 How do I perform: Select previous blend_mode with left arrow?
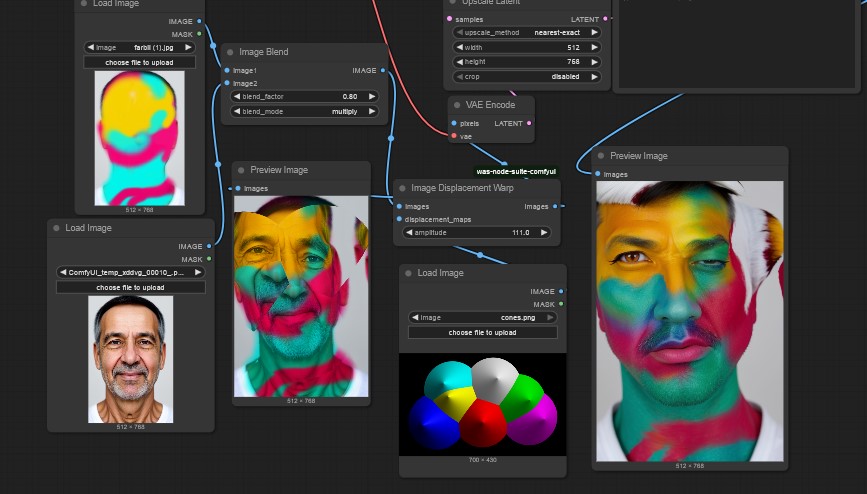237,111
